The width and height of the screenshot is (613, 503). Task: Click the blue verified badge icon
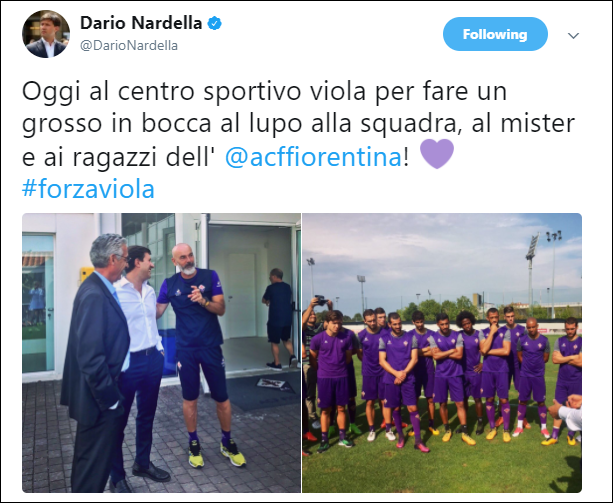coord(214,23)
